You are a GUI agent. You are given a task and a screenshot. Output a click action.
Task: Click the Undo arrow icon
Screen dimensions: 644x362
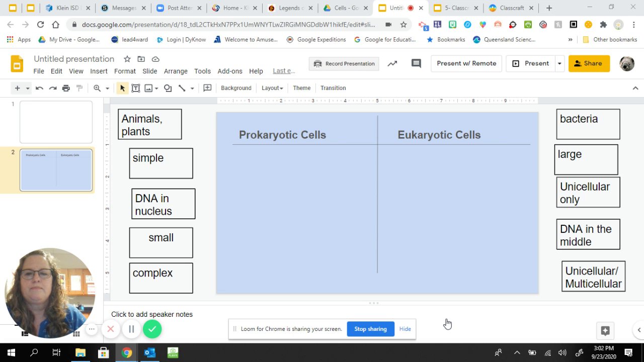39,88
